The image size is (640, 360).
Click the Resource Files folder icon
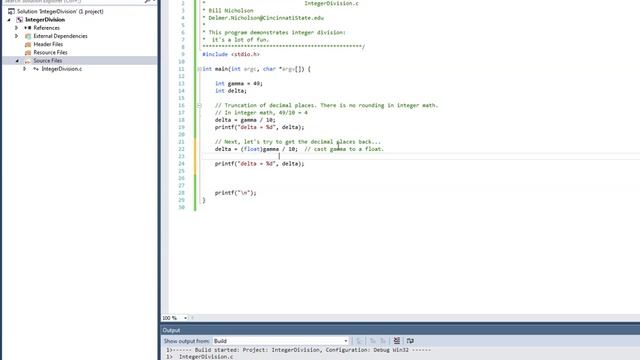28,52
